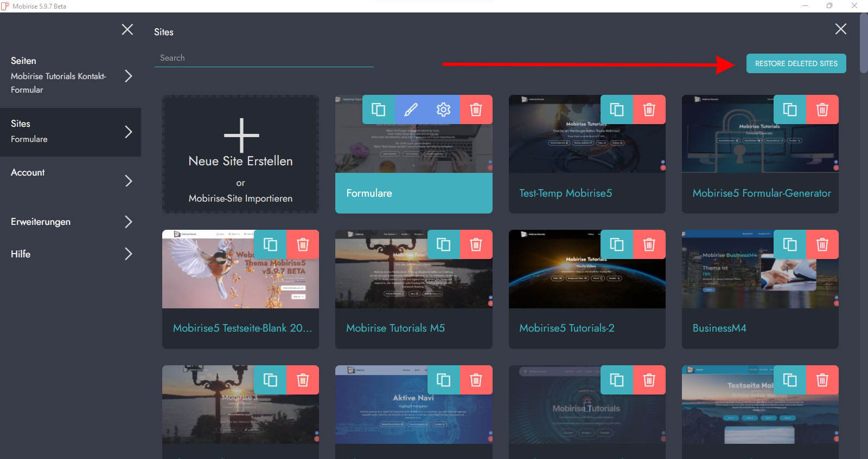Click trash icon on Mobirise5 Tutorials-2
868x459 pixels.
[x=649, y=244]
